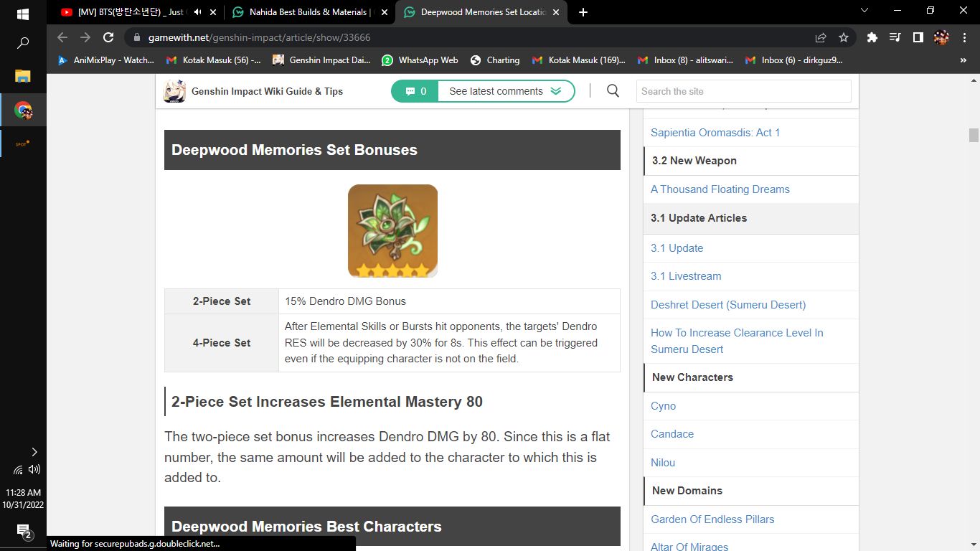Expand the See latest comments chevron
The height and width of the screenshot is (551, 980).
point(556,91)
